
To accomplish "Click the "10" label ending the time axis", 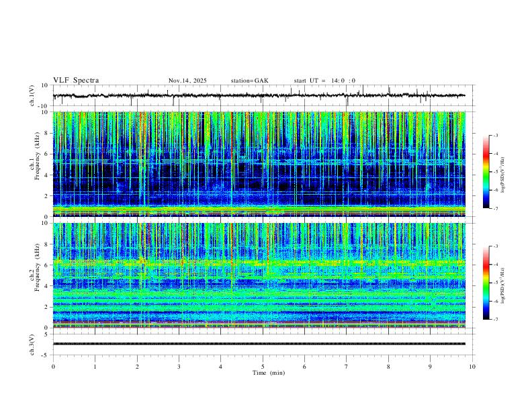I will pos(472,367).
